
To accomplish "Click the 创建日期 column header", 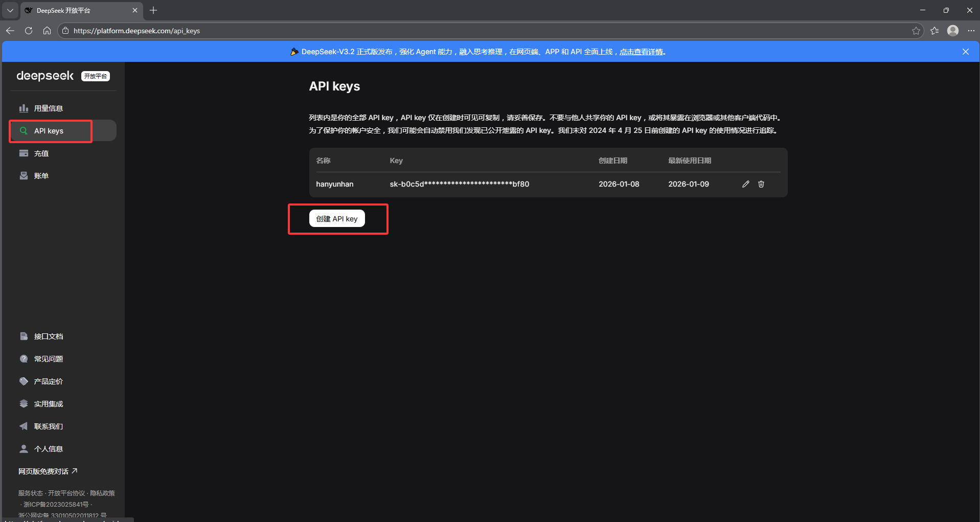I will pos(613,161).
